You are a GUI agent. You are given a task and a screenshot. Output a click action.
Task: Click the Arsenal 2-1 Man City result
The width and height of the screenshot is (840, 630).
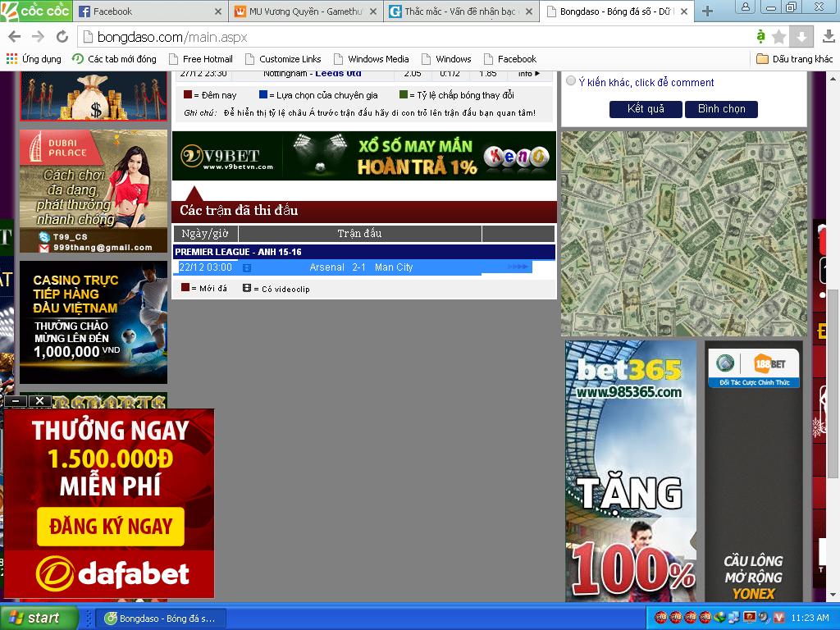[x=361, y=267]
